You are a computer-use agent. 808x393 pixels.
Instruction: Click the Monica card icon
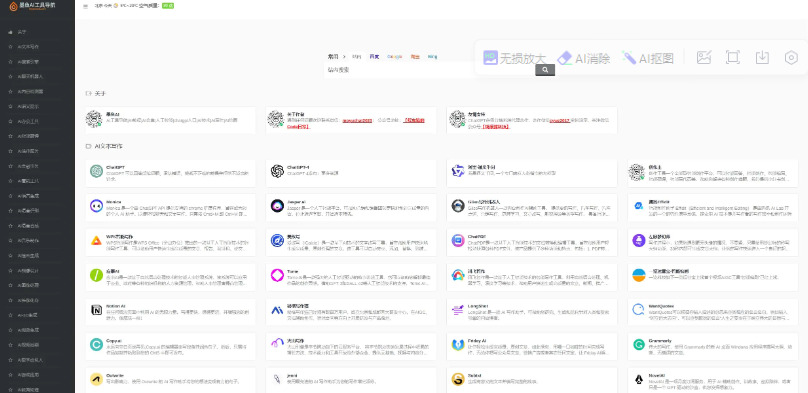(x=96, y=206)
